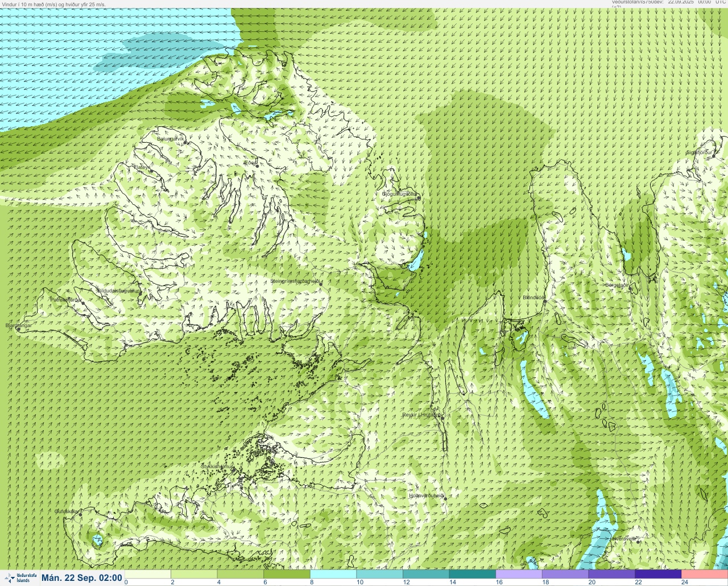The image size is (728, 586).
Task: Click the Veðurstofa Íslands logo
Action: tap(20, 577)
